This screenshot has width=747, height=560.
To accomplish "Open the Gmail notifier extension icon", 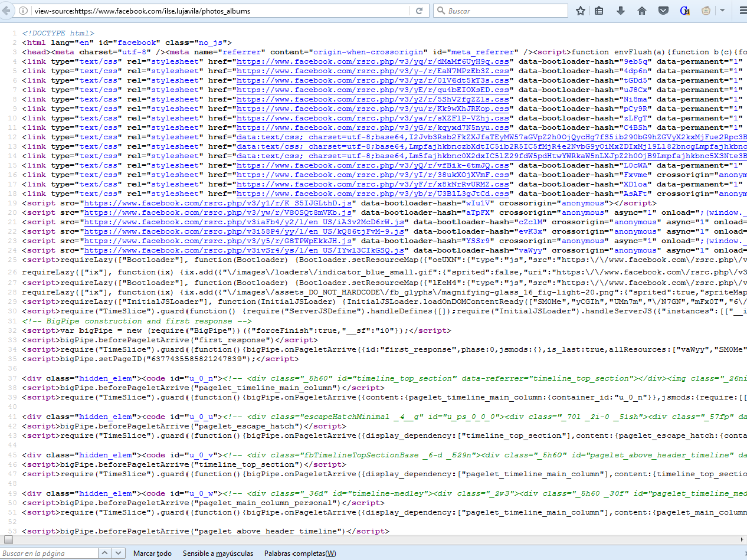I will point(684,11).
